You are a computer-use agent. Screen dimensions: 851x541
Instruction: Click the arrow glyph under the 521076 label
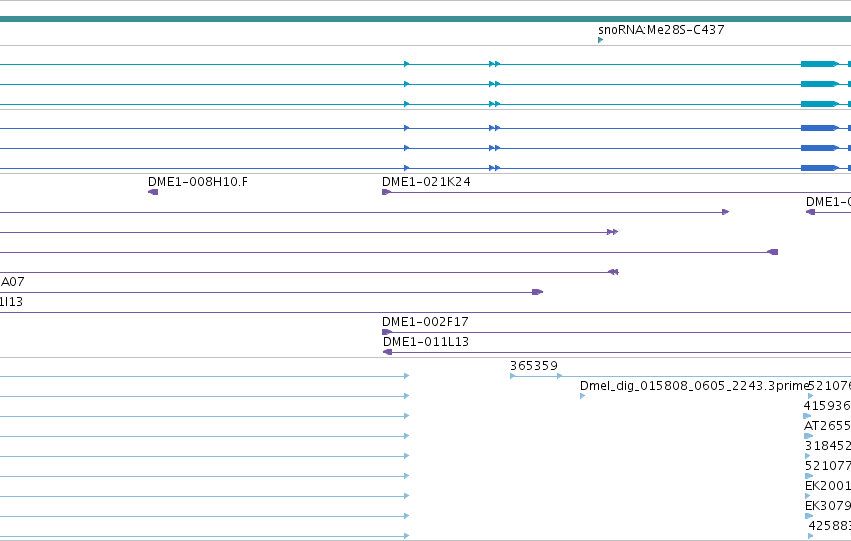tap(811, 396)
